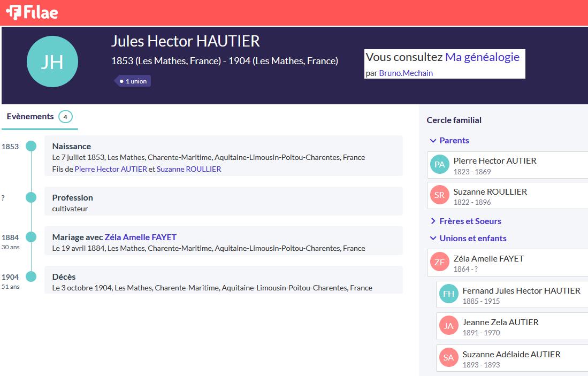Open the SA avatar for Suzanne Adélaide AUTIER

[x=448, y=358]
